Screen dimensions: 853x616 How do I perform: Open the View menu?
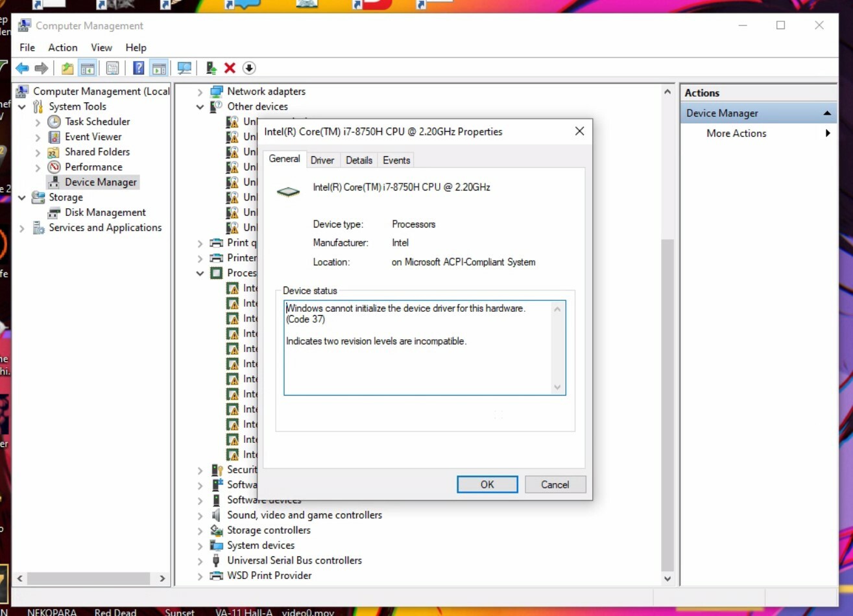coord(101,47)
